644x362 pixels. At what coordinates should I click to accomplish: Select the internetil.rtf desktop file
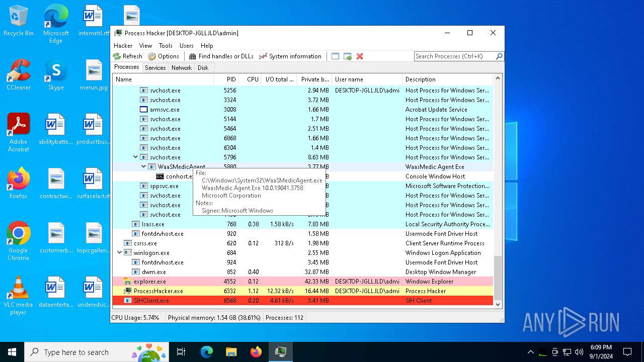[94, 22]
